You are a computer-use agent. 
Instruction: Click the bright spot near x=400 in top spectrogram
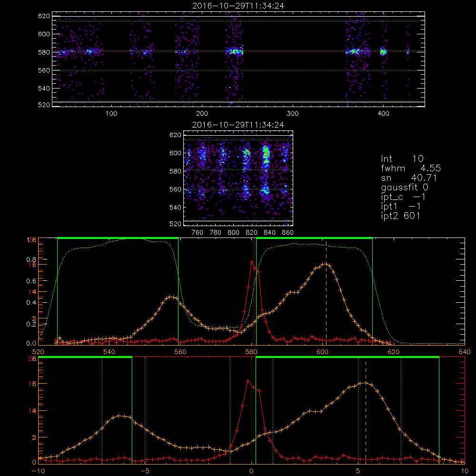pyautogui.click(x=383, y=51)
